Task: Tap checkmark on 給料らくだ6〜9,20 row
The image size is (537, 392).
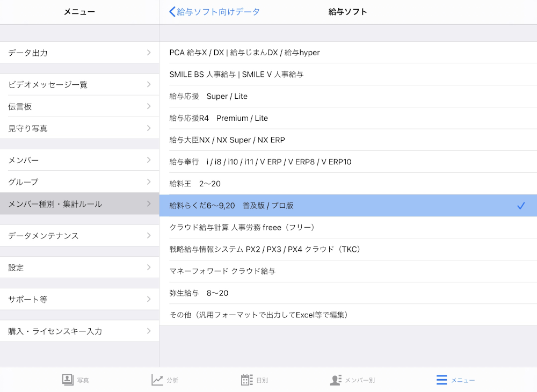Action: pos(521,206)
